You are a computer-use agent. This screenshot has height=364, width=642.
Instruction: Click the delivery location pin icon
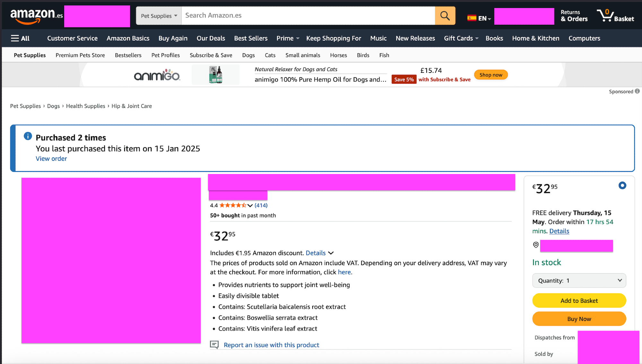(536, 245)
